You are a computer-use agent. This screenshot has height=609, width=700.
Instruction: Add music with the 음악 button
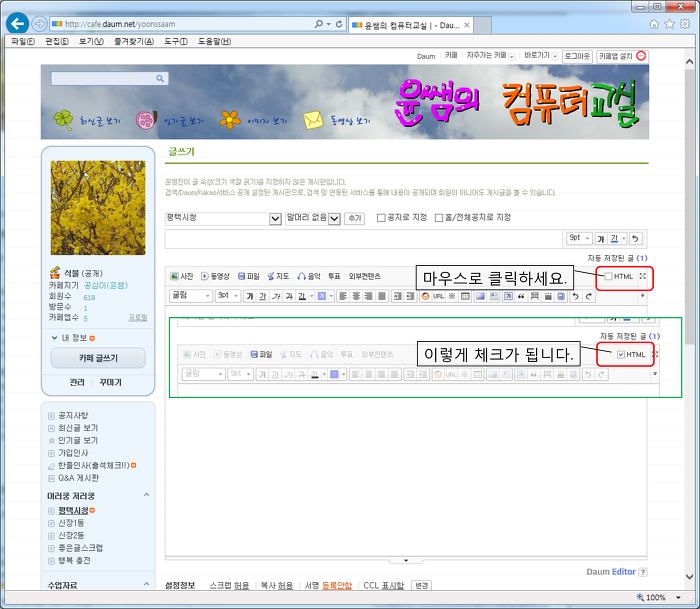(309, 276)
